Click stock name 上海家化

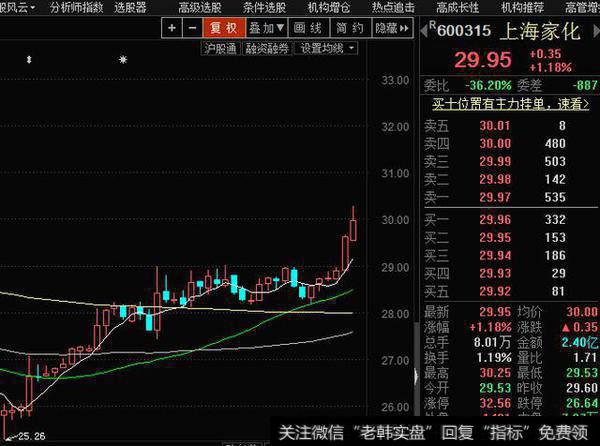[540, 31]
